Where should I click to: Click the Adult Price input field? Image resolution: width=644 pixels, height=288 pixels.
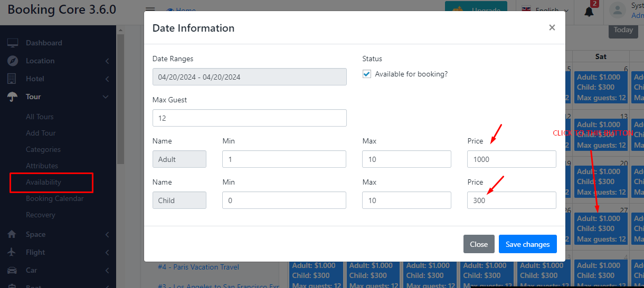point(511,159)
